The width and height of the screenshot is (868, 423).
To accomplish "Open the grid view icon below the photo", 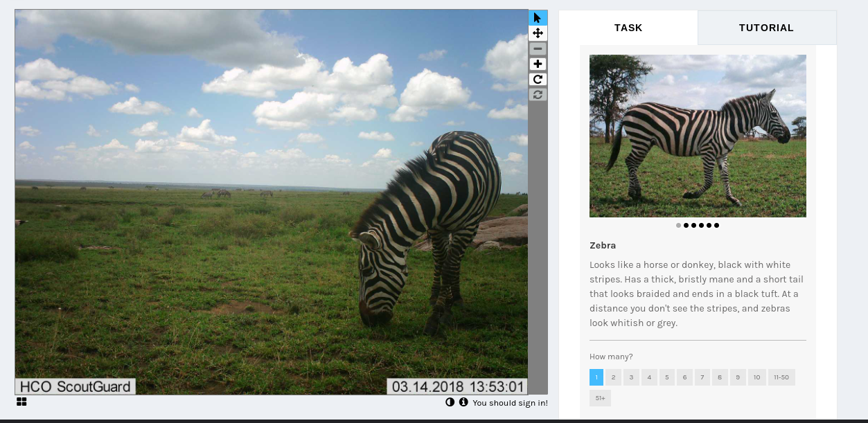I will pyautogui.click(x=21, y=402).
